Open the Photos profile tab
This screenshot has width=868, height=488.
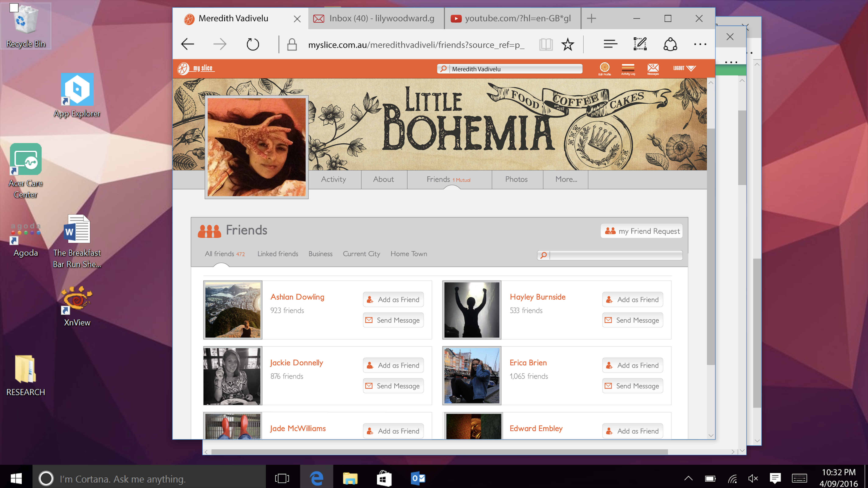coord(516,179)
